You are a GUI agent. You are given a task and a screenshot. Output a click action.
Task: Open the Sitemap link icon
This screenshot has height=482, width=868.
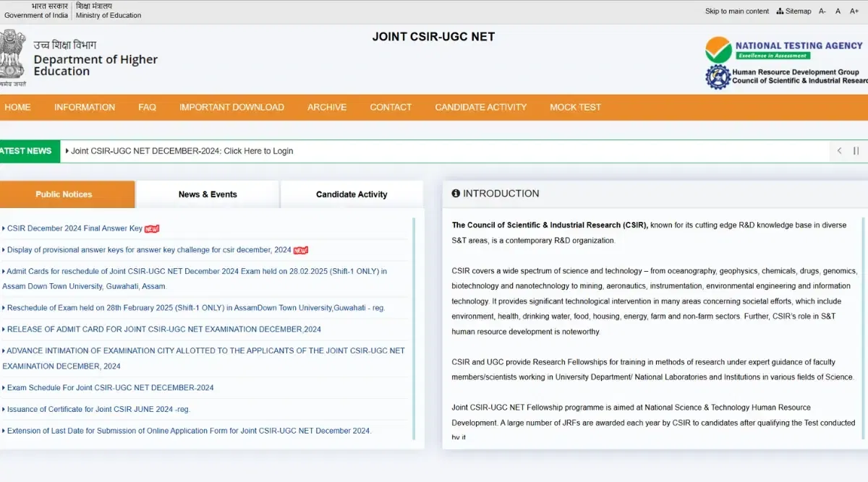coord(780,12)
